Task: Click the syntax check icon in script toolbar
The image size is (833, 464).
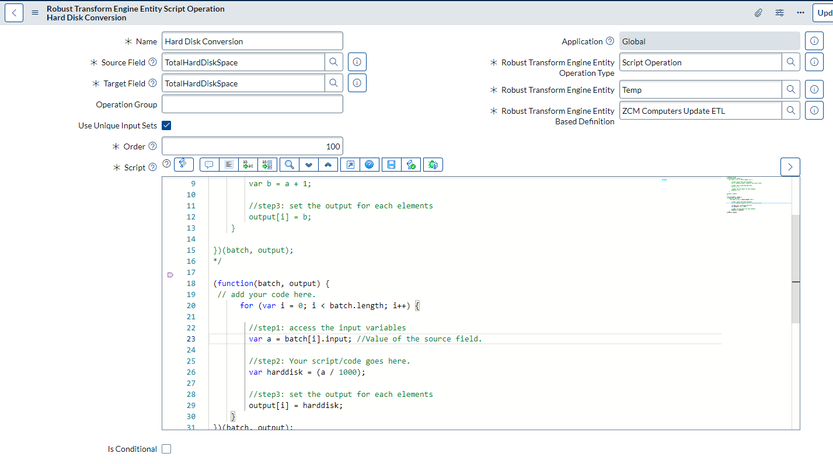Action: click(x=411, y=165)
